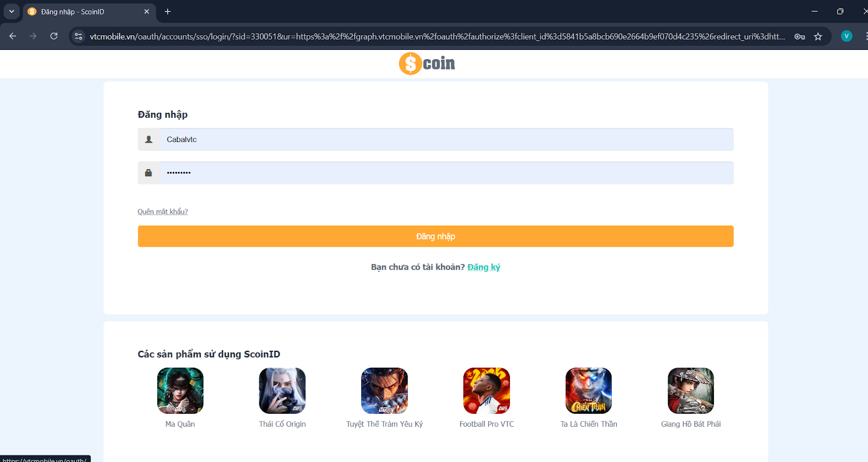
Task: Open the Chrome profile avatar V
Action: [x=846, y=36]
